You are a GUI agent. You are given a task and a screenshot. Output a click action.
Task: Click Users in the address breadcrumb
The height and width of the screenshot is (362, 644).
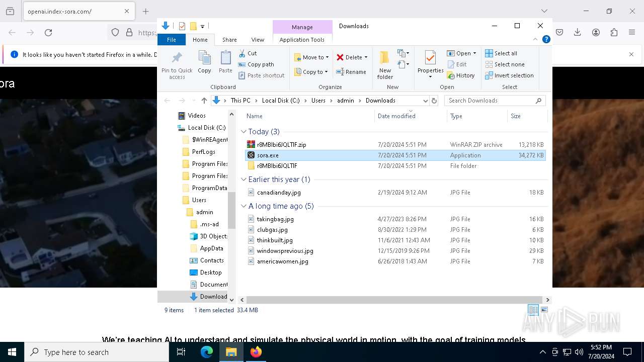318,101
